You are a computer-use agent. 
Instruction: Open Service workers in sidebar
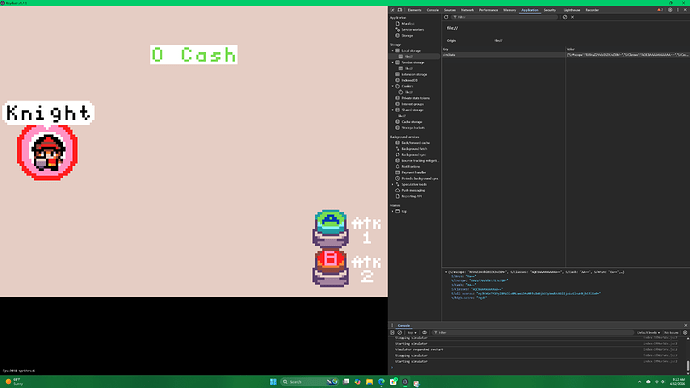coord(412,29)
